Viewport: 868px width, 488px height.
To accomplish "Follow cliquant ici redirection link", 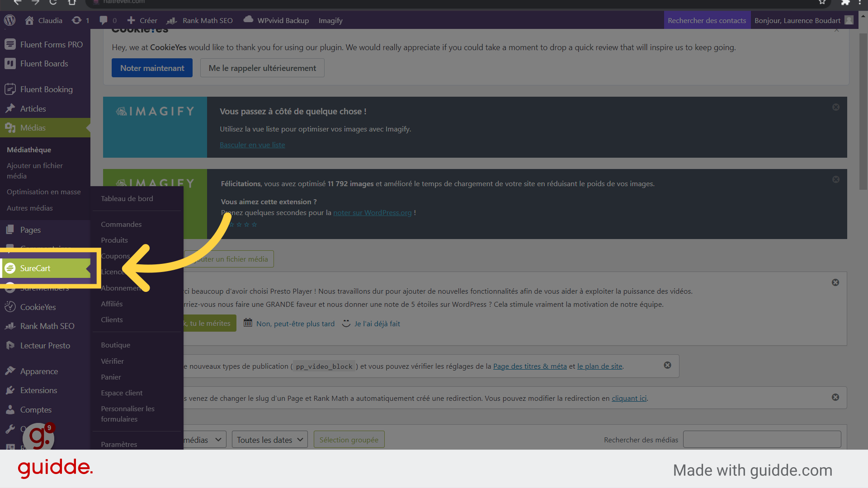I will tap(629, 398).
